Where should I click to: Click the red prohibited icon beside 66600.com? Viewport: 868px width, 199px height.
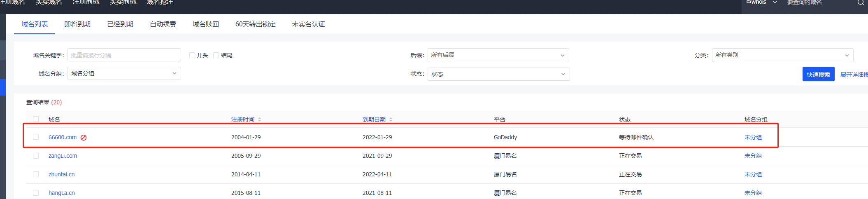pyautogui.click(x=84, y=138)
